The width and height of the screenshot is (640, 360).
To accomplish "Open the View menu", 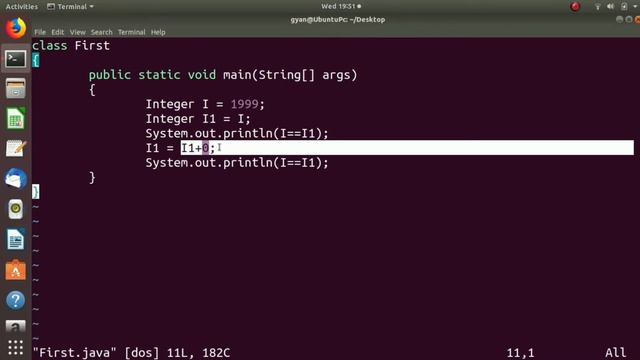I will (x=78, y=32).
